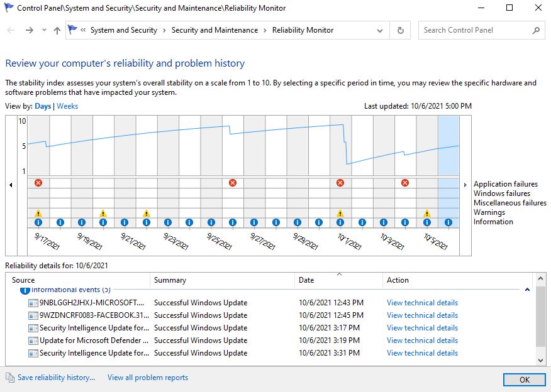Go up one level with Up arrow
Viewport: 551px width, 392px height.
coord(57,30)
